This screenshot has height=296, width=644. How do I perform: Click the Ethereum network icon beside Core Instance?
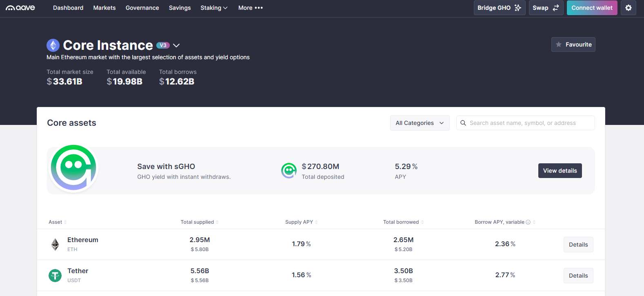click(x=53, y=45)
